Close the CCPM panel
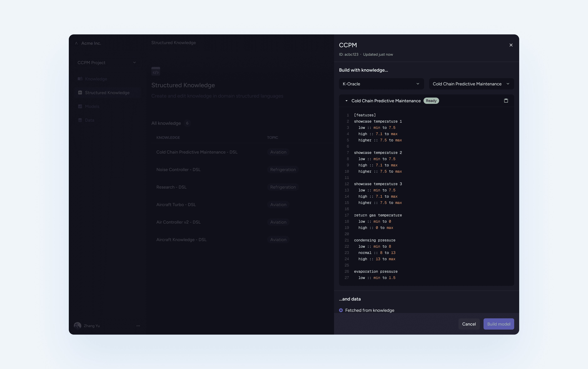This screenshot has height=369, width=588. tap(511, 45)
